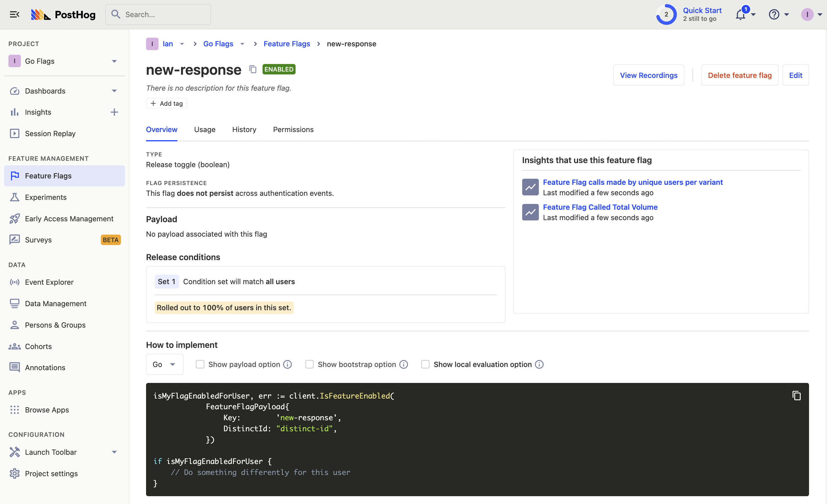Copy the flag key next to new-response title

pos(253,70)
